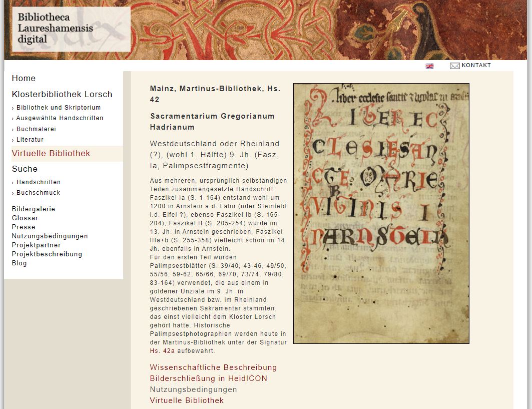Open Bilderschließung in HeidICON

pos(209,378)
